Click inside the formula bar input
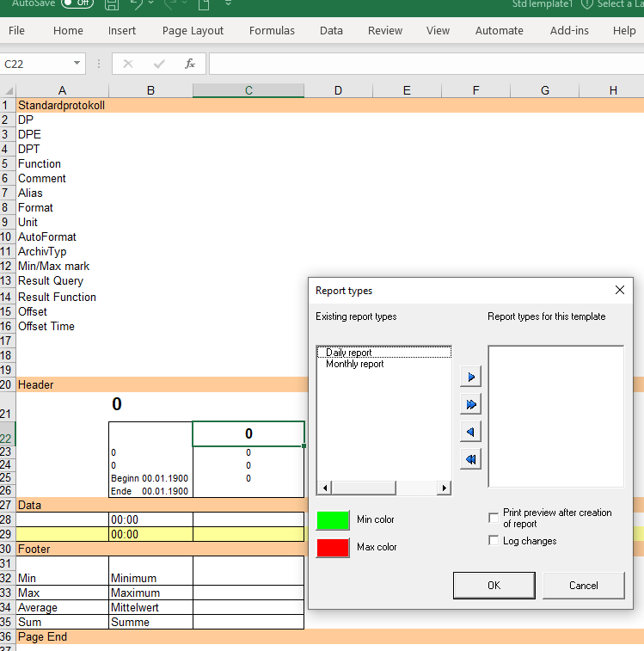 tap(426, 64)
